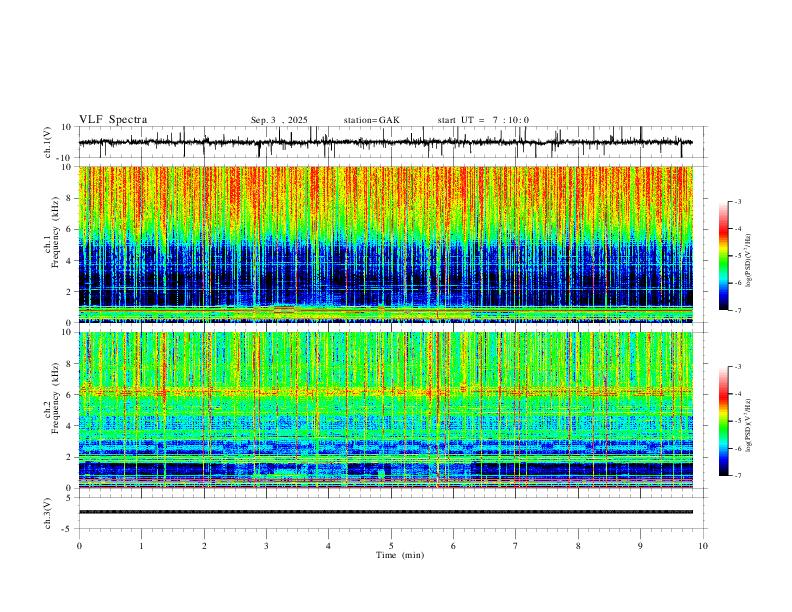
Task: Click the lower colorbar "-7" tick label
Action: pyautogui.click(x=737, y=476)
